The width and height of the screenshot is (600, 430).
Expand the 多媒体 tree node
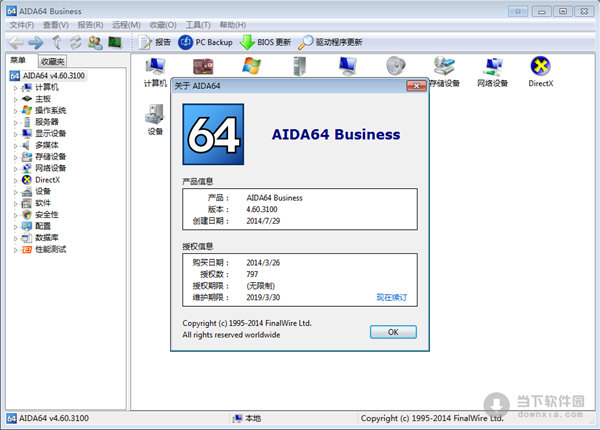15,145
